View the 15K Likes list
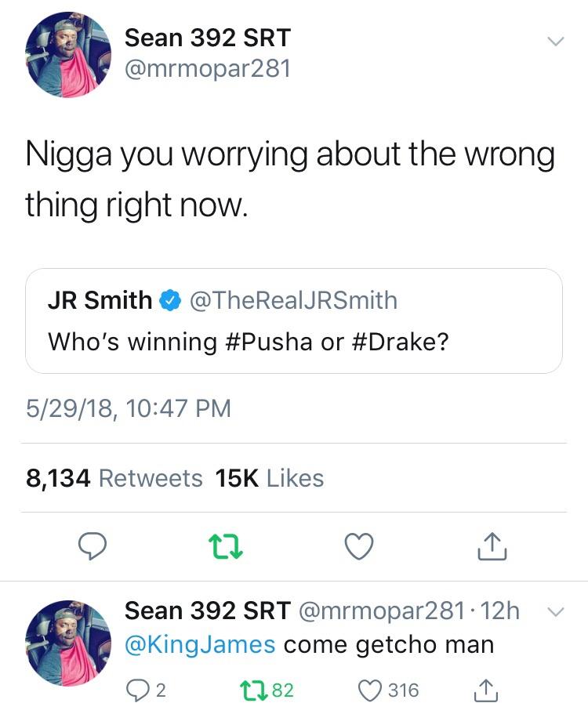Viewport: 588px width, 703px height. point(270,478)
